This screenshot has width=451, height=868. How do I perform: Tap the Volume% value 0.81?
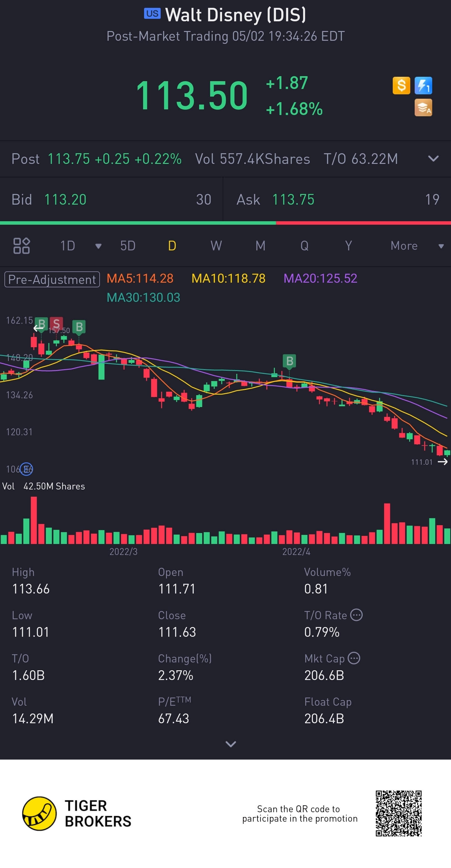coord(316,589)
